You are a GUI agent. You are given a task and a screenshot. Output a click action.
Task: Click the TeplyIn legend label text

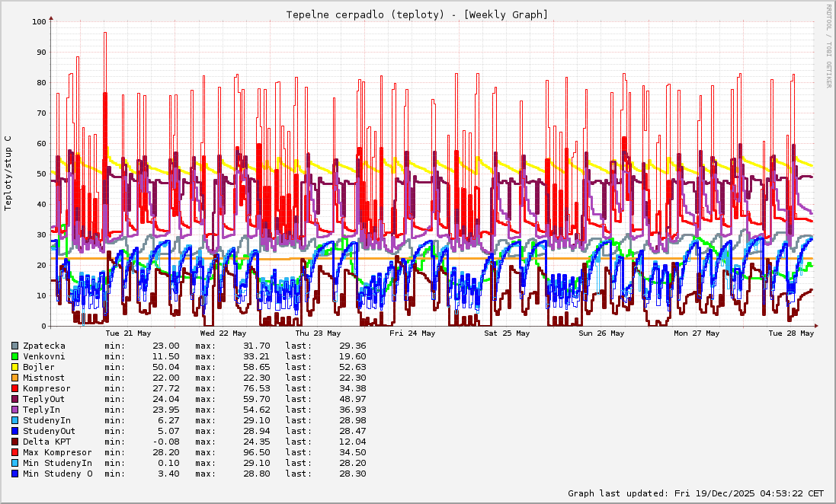41,410
